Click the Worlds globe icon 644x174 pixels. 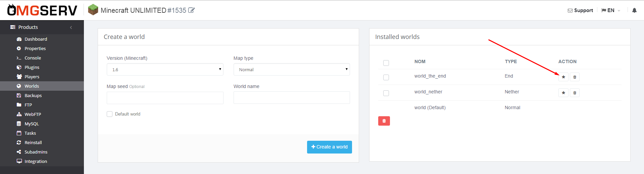(x=19, y=86)
